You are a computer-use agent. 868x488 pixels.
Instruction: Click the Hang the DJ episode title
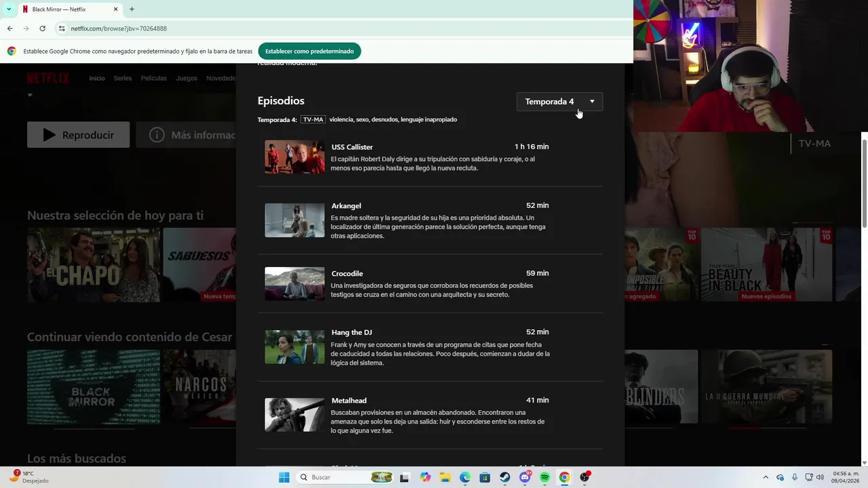pos(351,332)
